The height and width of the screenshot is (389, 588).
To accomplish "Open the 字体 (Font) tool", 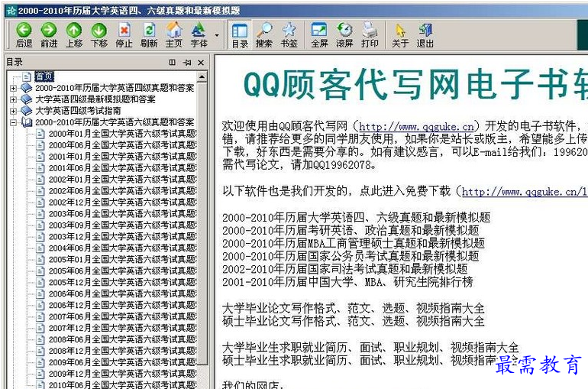I will click(x=199, y=35).
